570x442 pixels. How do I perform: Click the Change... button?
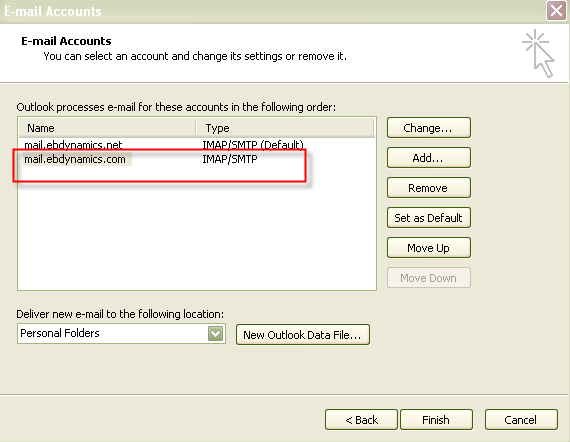(x=429, y=128)
